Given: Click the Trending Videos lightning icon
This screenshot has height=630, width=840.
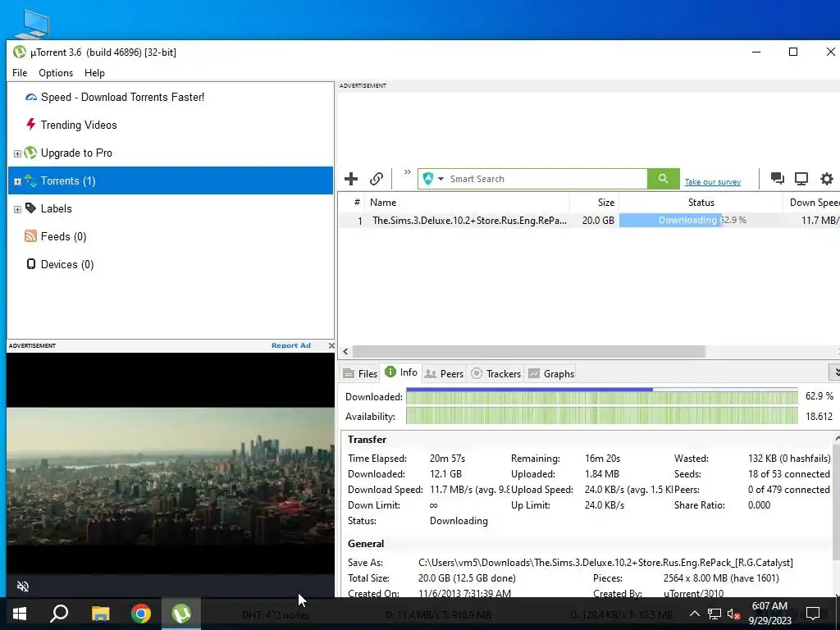Looking at the screenshot, I should click(x=30, y=125).
